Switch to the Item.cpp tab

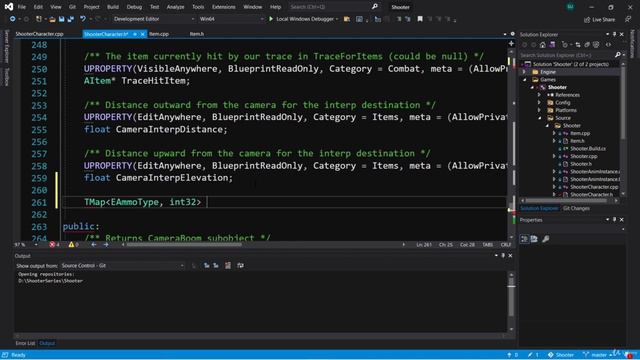pos(159,34)
